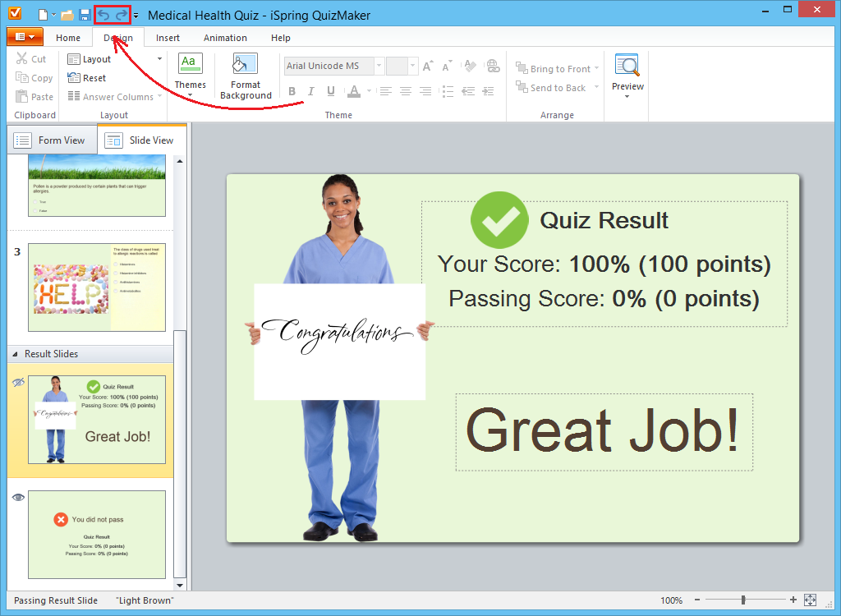This screenshot has width=841, height=616.
Task: Switch to the Insert ribbon tab
Action: 168,38
